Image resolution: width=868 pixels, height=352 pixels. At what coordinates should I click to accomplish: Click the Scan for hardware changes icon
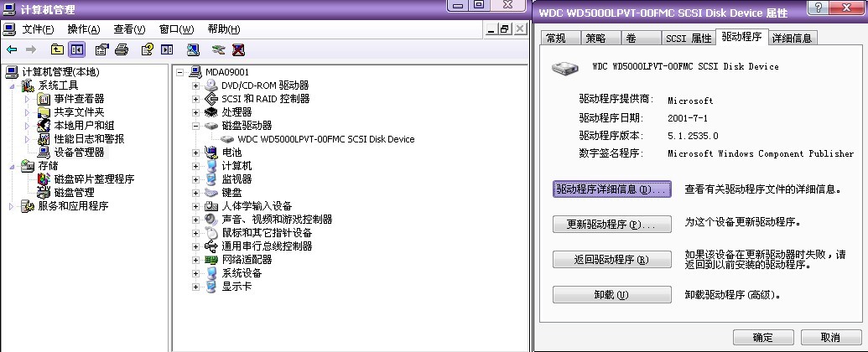(193, 49)
